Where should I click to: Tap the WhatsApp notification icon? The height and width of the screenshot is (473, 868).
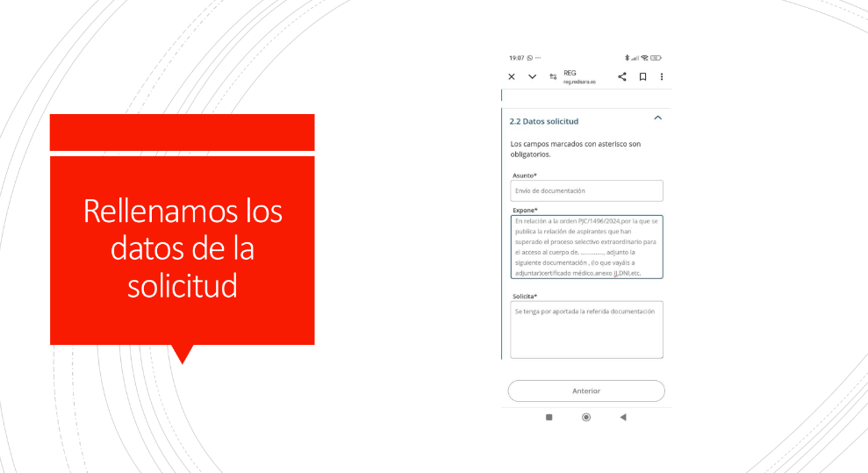coord(530,58)
